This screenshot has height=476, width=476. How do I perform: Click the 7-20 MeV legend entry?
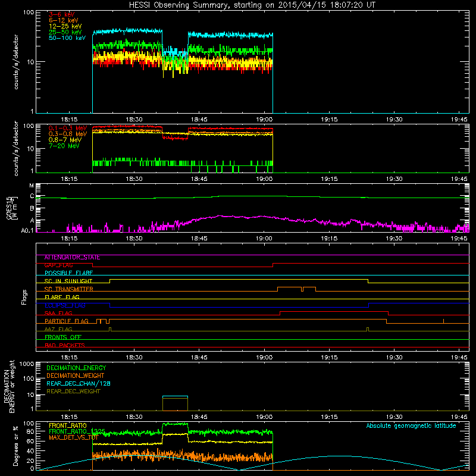pos(64,146)
